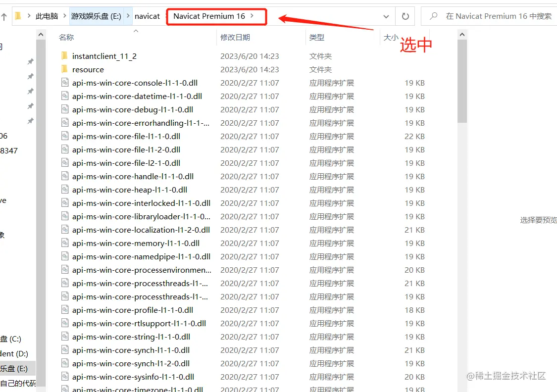Click date 2023/6/20 14:23 of resource
Screen dimensions: 557x392
point(250,70)
